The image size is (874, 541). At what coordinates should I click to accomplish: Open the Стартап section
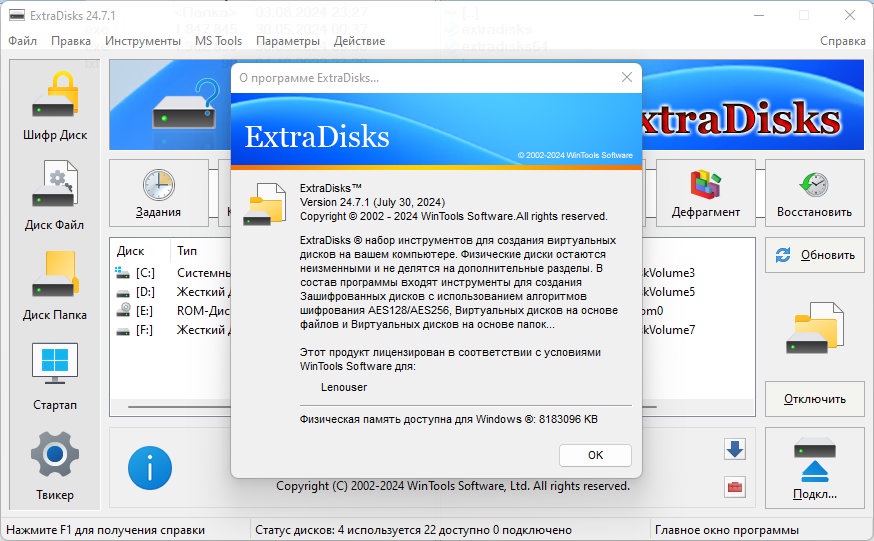point(55,376)
